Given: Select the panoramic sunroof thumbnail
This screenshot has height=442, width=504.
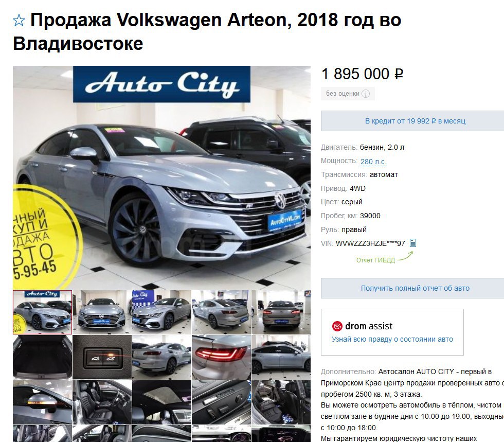Looking at the screenshot, I should click(x=161, y=402).
